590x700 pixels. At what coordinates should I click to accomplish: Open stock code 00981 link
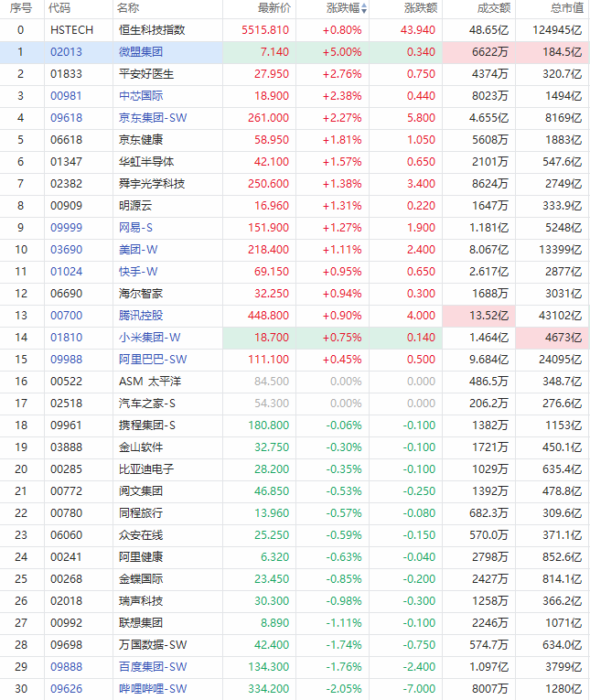pyautogui.click(x=66, y=95)
